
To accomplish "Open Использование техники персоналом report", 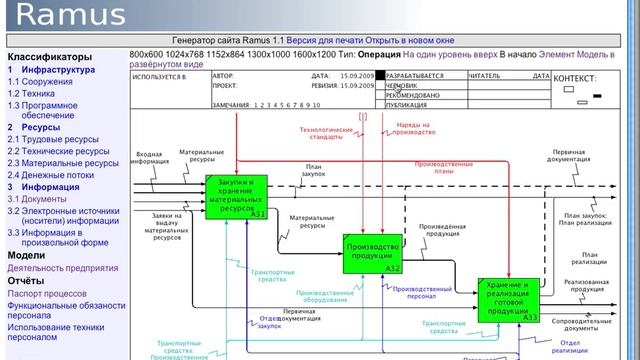I will 56,332.
